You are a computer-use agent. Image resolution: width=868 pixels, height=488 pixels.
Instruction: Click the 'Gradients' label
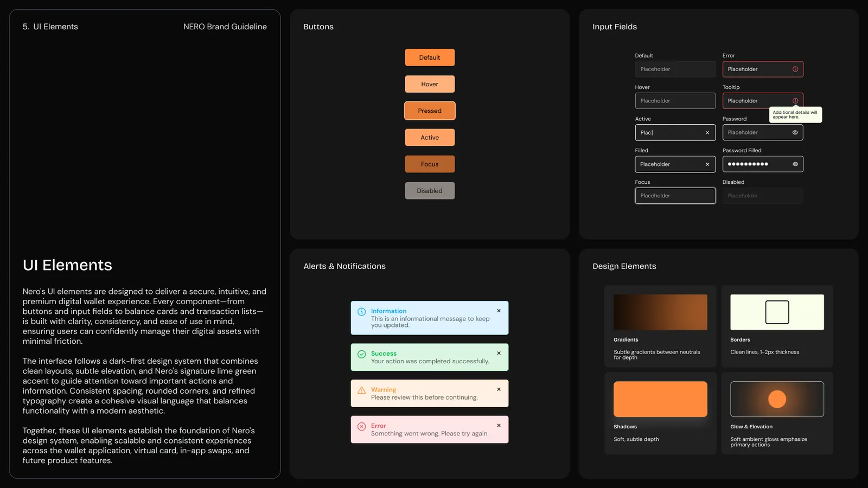point(626,340)
